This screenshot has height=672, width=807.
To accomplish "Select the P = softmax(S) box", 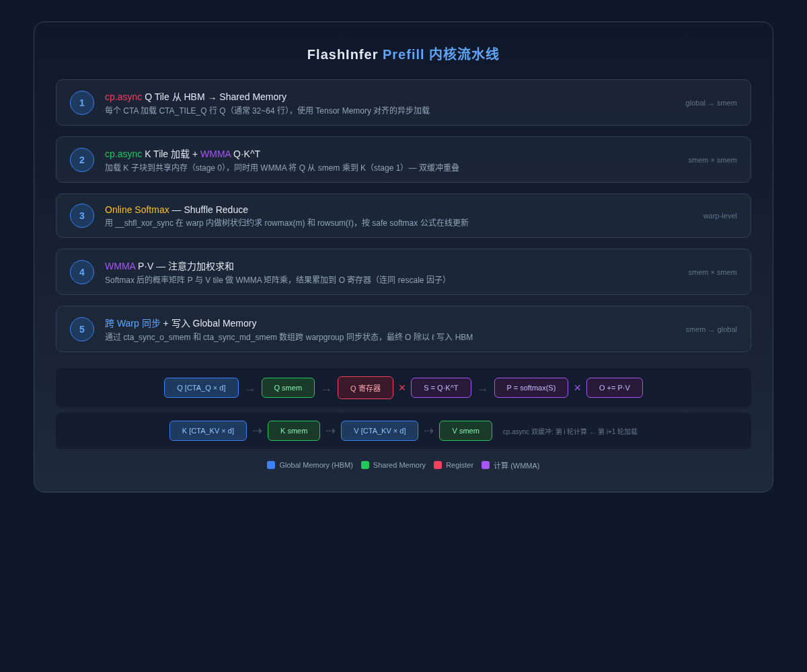I will [531, 388].
